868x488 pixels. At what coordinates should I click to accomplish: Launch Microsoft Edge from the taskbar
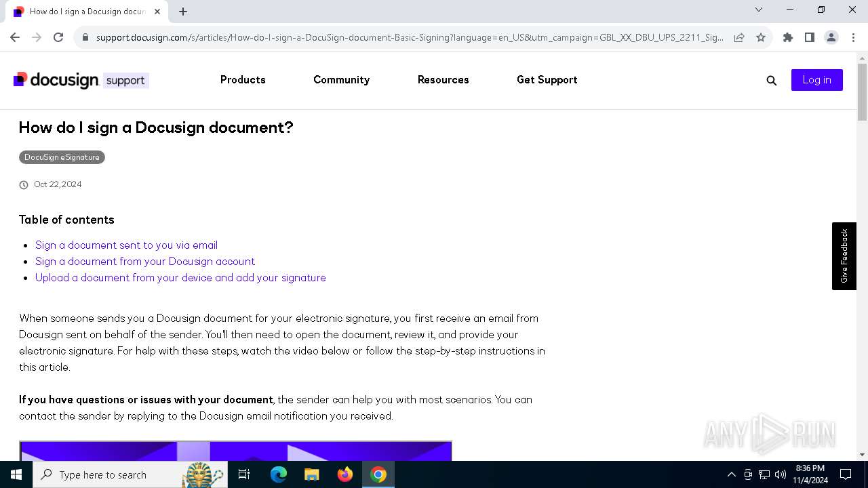coord(279,474)
